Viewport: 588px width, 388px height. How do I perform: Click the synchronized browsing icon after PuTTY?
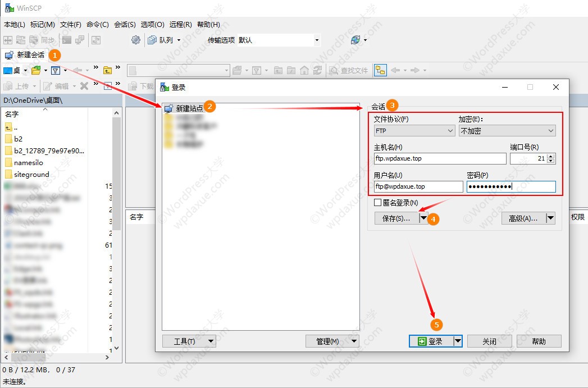click(x=96, y=40)
